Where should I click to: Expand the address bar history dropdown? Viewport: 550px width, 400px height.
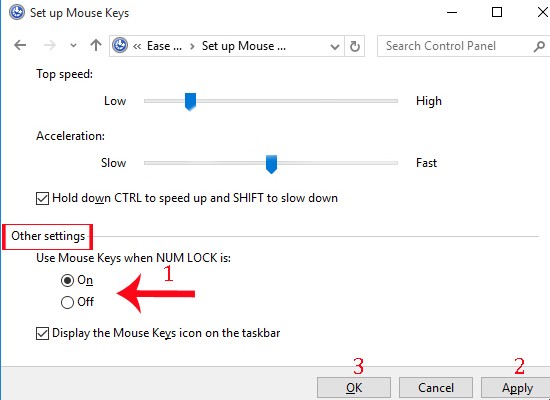coord(335,46)
